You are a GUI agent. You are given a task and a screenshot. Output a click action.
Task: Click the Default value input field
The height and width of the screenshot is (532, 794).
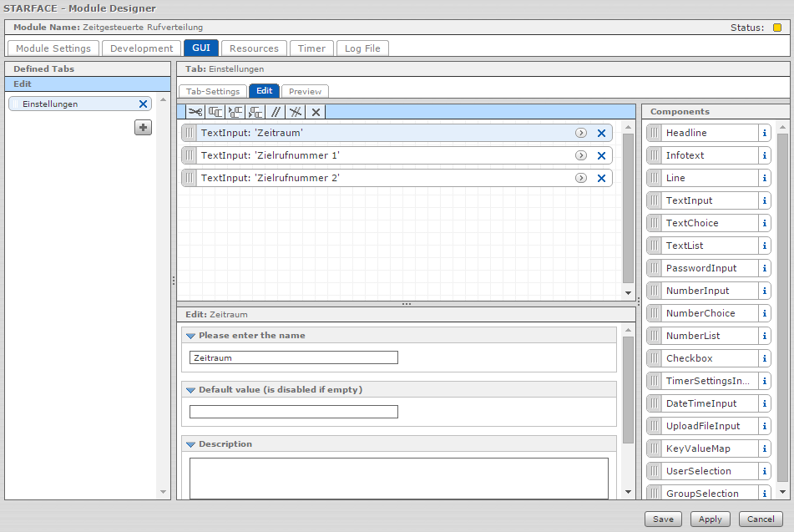click(x=293, y=412)
